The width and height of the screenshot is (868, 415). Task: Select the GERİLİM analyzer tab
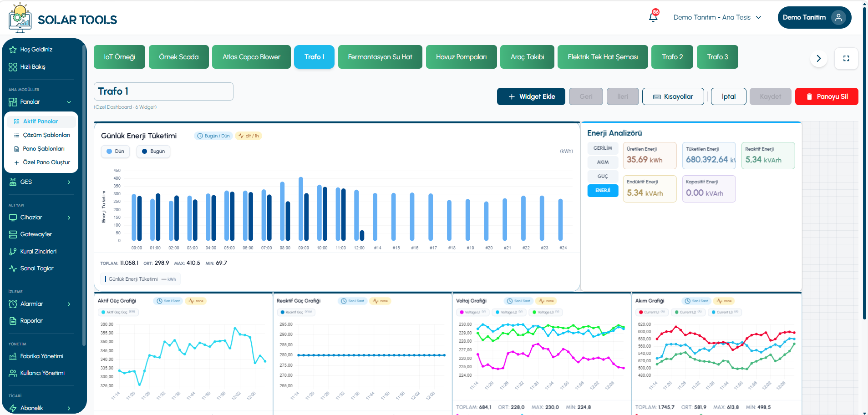click(603, 148)
